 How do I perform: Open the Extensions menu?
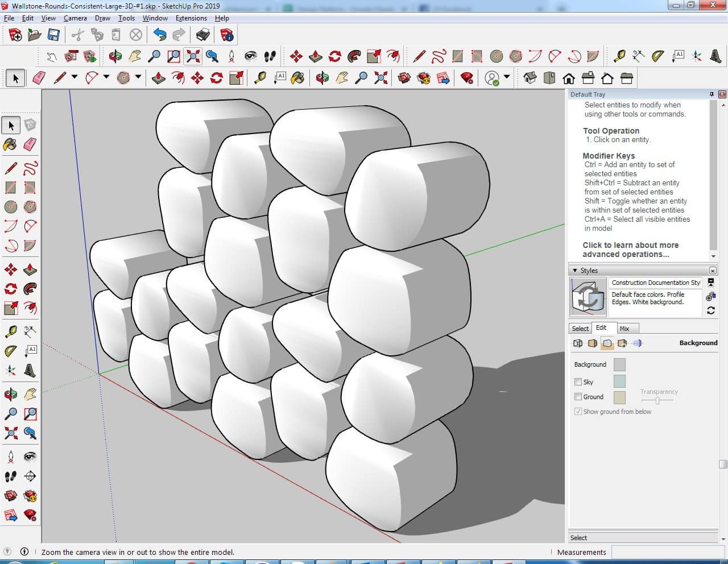(x=191, y=18)
